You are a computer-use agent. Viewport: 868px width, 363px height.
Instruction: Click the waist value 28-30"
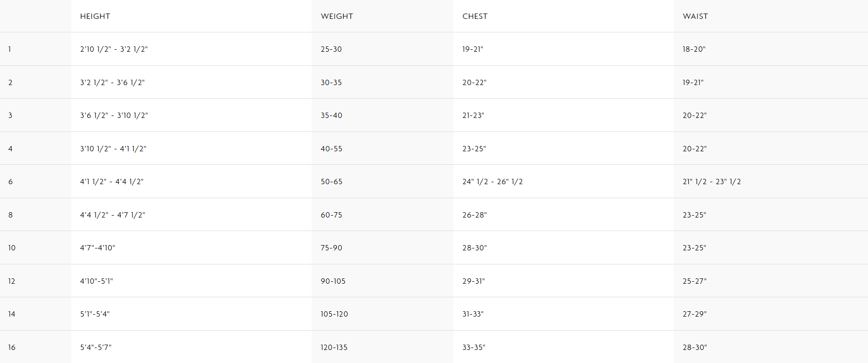(x=694, y=348)
